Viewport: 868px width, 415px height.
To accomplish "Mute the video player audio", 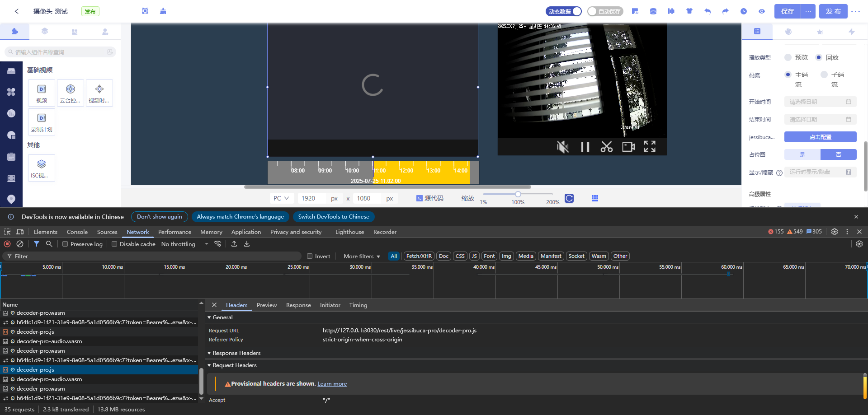I will [x=563, y=147].
